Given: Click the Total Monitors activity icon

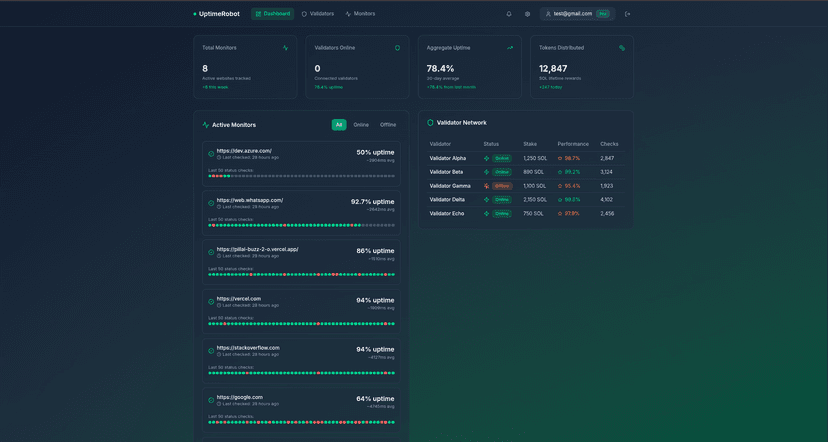Looking at the screenshot, I should point(285,48).
